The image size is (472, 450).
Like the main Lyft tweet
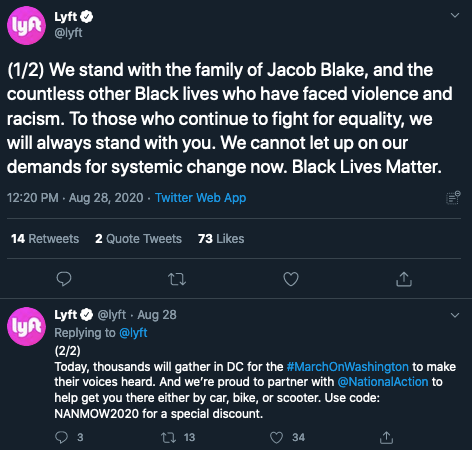[291, 279]
